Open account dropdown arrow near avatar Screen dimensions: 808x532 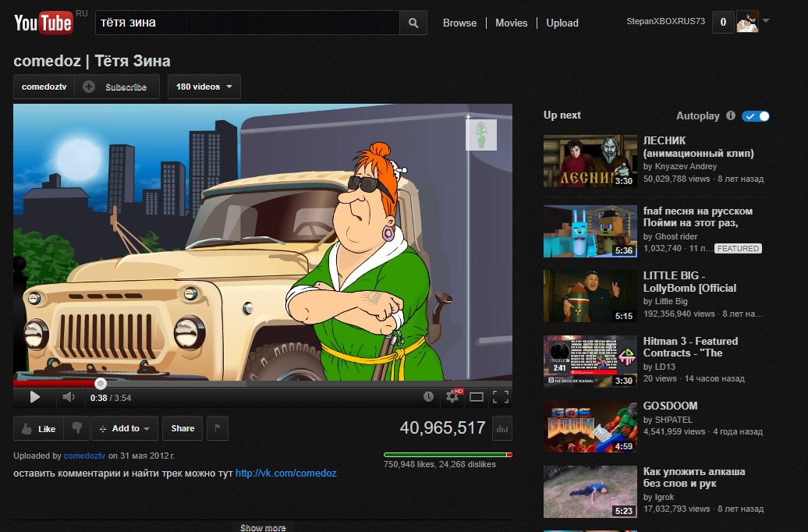pos(766,21)
